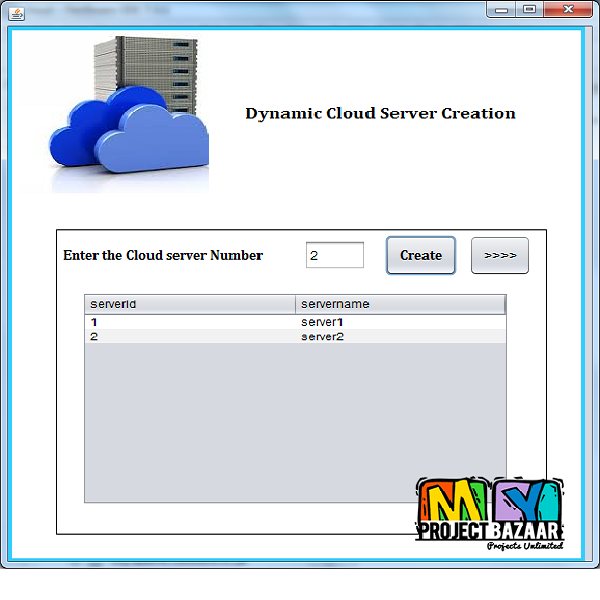Click divider between serverid and servername headers

pyautogui.click(x=296, y=304)
